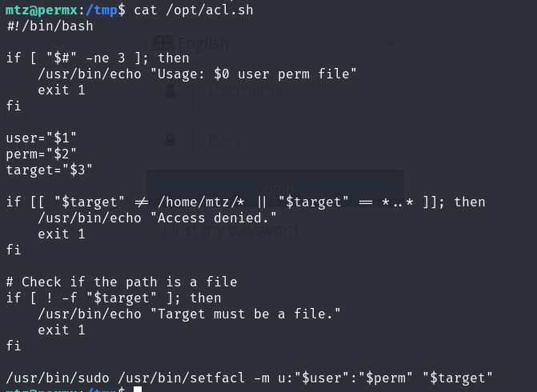Focus the Username input field

pyautogui.click(x=299, y=90)
